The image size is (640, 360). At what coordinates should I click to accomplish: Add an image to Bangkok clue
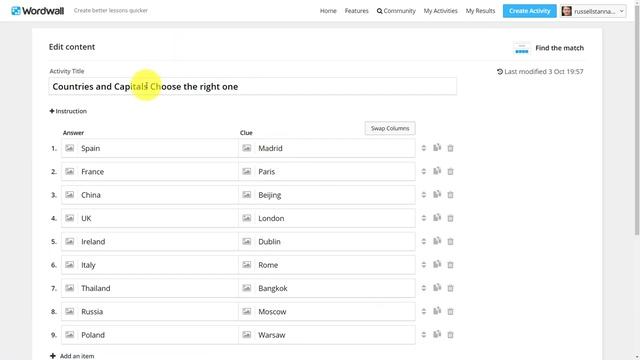[x=247, y=288]
